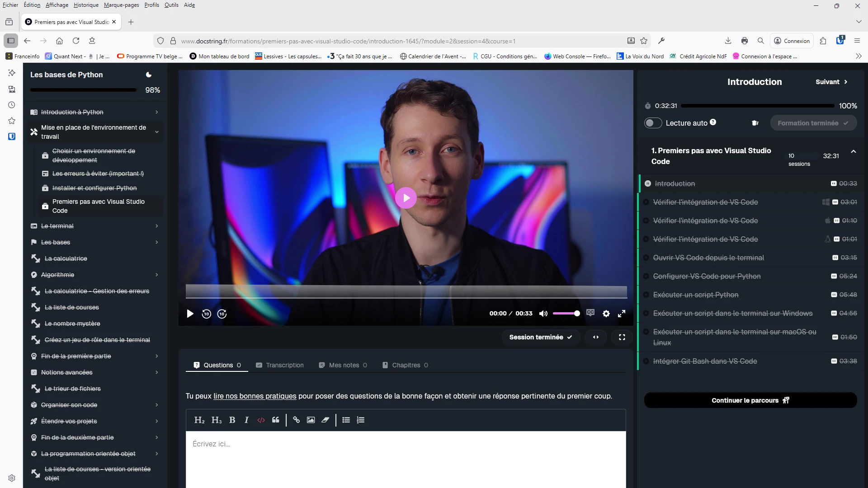Image resolution: width=868 pixels, height=488 pixels.
Task: Toggle closed captions CC icon
Action: (590, 313)
